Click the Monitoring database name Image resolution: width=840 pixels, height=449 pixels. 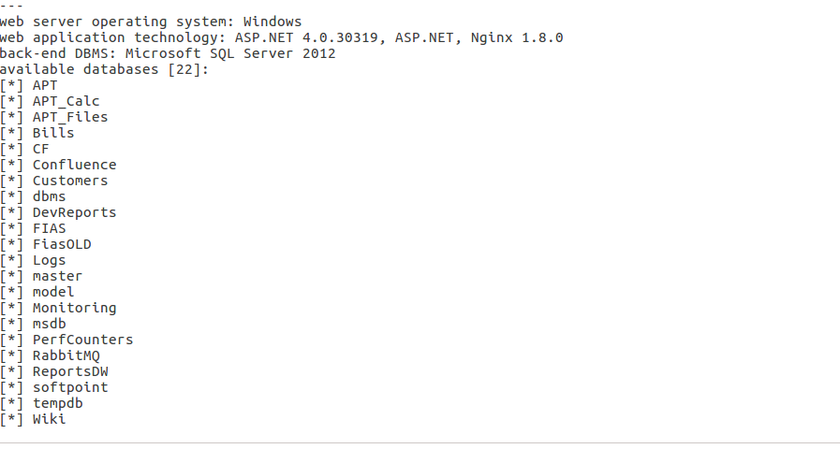tap(74, 308)
